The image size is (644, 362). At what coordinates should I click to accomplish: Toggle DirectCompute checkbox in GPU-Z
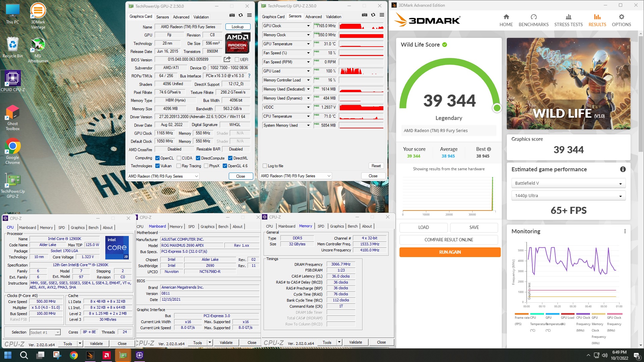click(x=198, y=158)
